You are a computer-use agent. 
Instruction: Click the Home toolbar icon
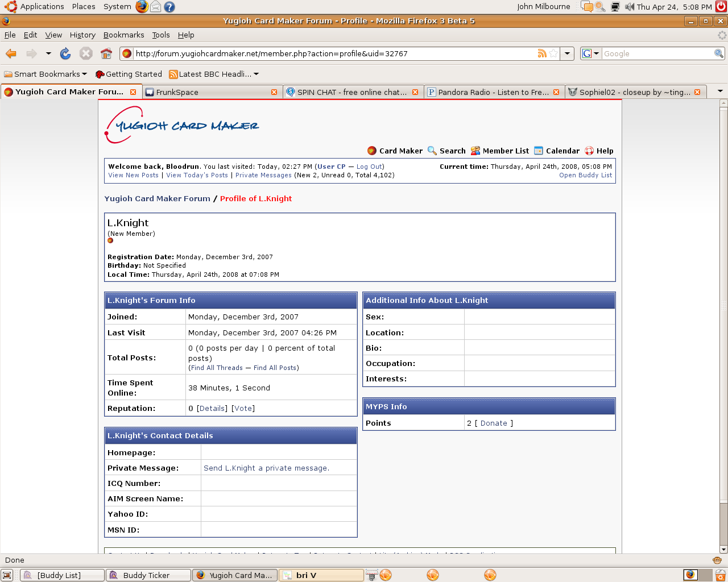pos(106,53)
